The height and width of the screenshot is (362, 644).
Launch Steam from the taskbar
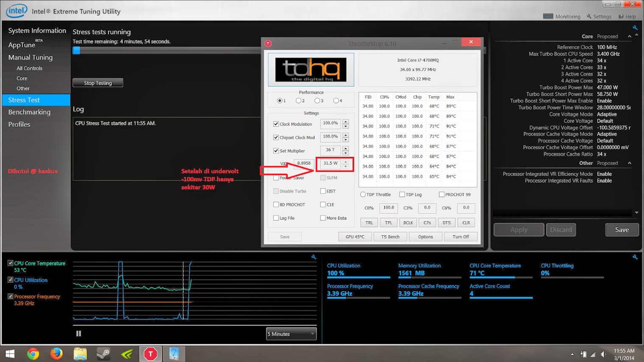coord(104,354)
